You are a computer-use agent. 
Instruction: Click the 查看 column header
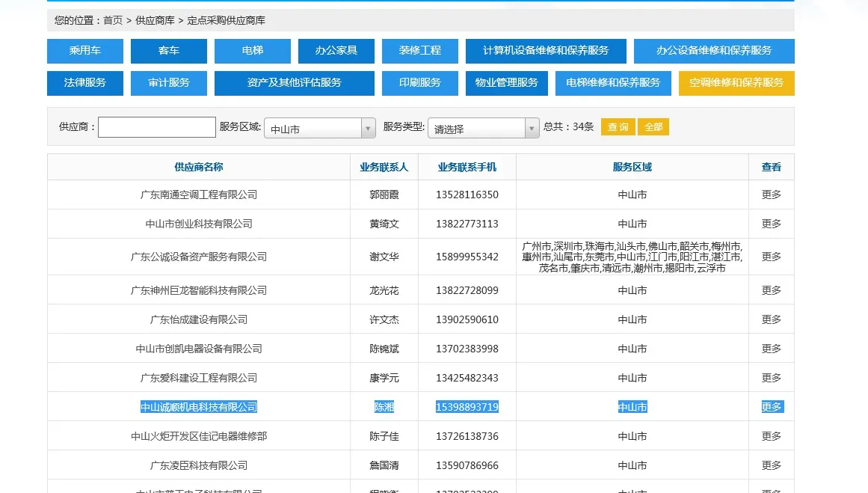pyautogui.click(x=771, y=168)
